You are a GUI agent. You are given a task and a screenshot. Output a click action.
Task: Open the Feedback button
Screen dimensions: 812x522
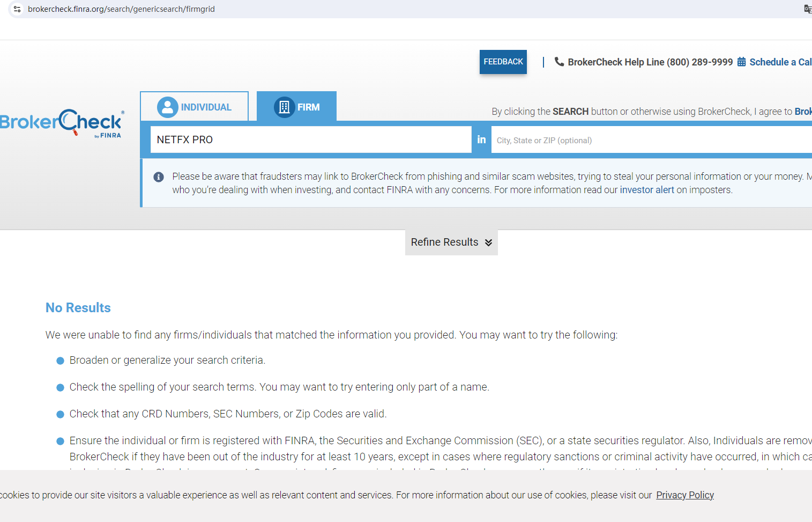503,62
